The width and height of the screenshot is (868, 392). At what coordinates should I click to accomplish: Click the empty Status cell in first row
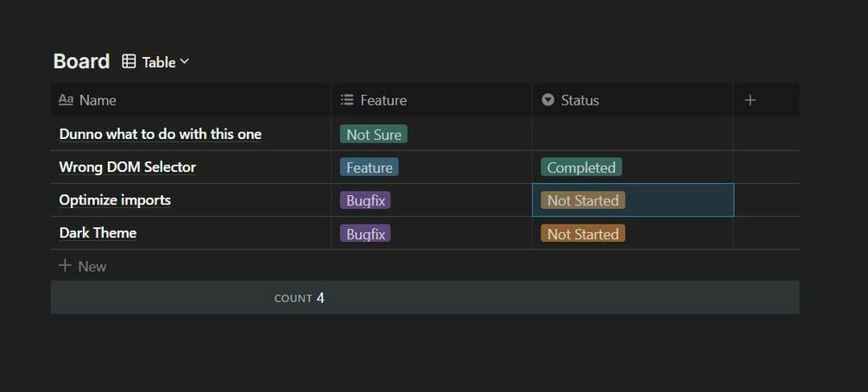632,134
